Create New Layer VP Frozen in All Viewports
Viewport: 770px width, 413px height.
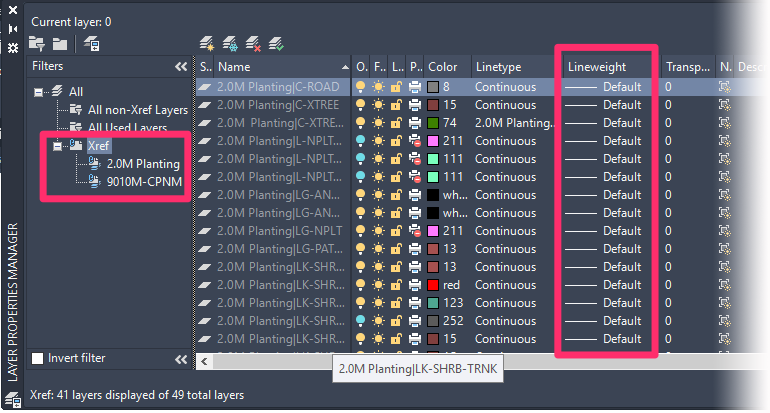(x=230, y=44)
